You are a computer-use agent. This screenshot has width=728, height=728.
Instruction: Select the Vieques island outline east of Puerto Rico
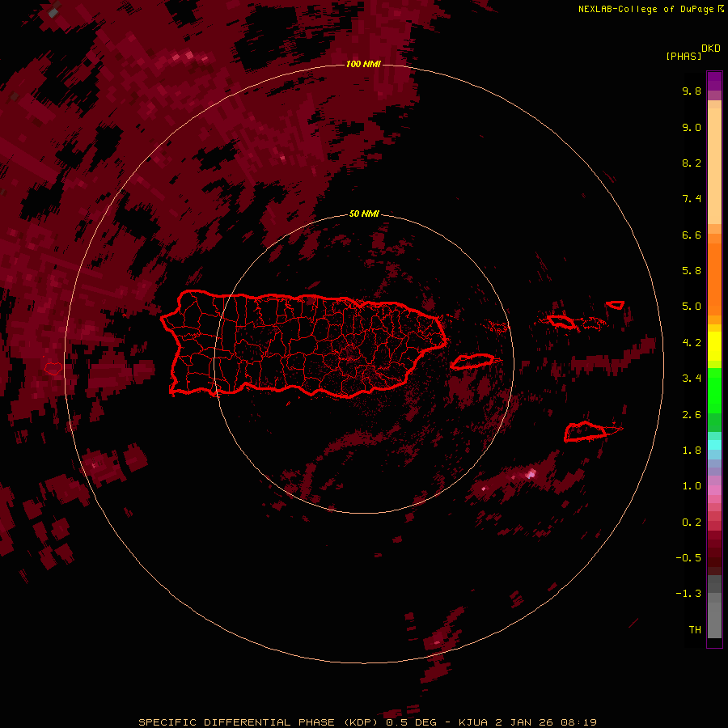tap(472, 362)
